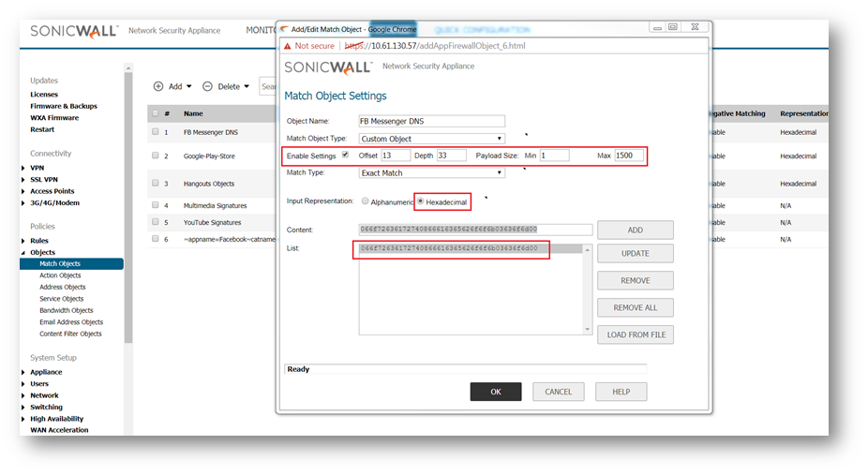
Task: Check row checkbox for Hangouts Objects
Action: [156, 183]
